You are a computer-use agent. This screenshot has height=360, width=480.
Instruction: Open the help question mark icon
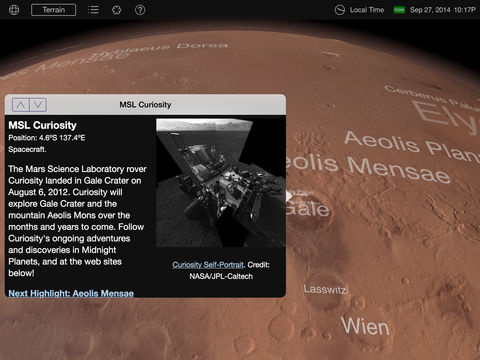click(140, 10)
